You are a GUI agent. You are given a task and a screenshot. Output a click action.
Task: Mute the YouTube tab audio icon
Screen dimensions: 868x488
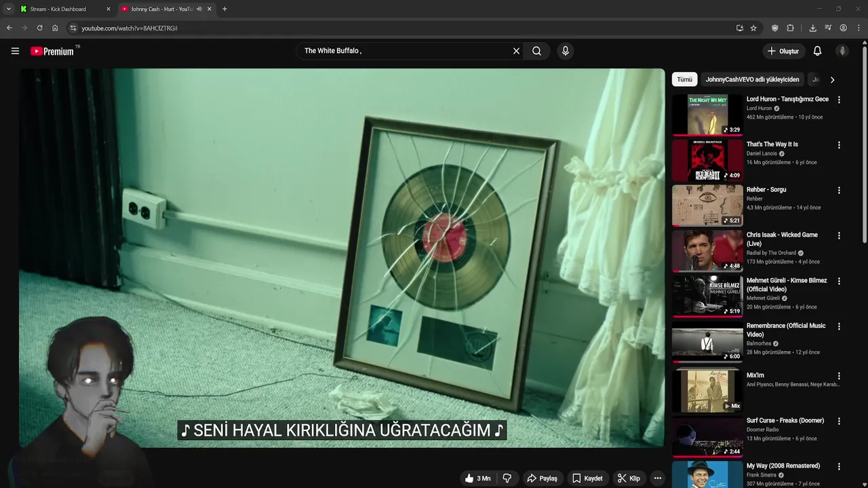(199, 9)
